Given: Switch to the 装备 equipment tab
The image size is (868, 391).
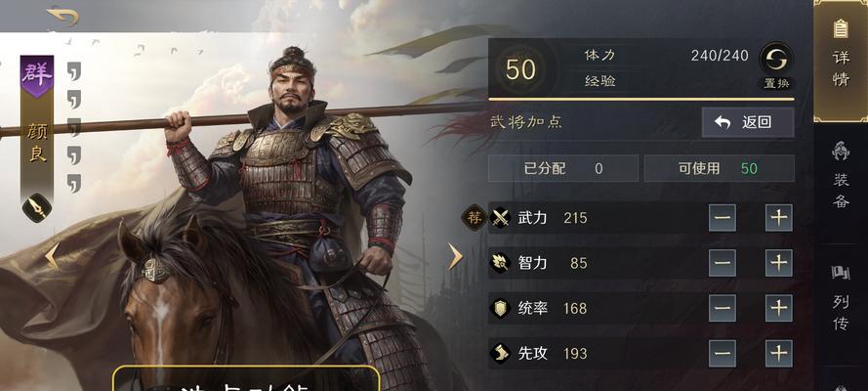Looking at the screenshot, I should click(841, 176).
